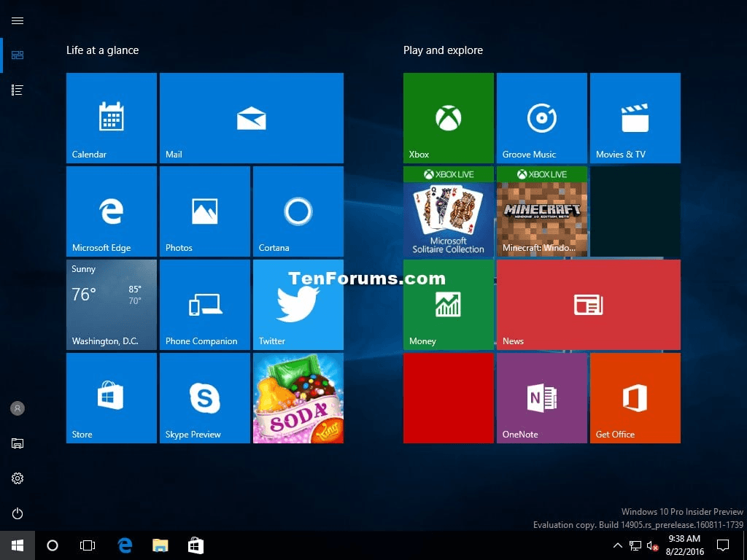This screenshot has height=560, width=747.
Task: Expand the hamburger menu at top left
Action: click(x=18, y=20)
